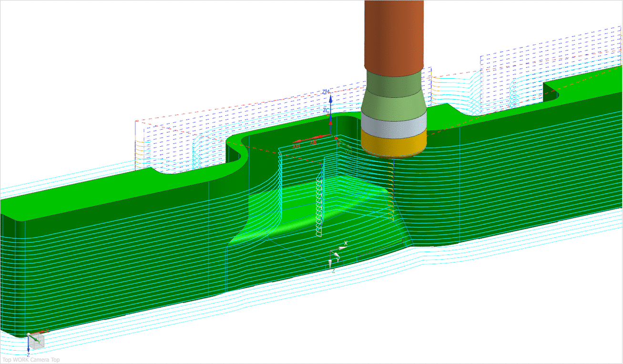Viewport: 623px width, 364px height.
Task: Select the Z leg of the work CSYS
Action: [x=330, y=263]
